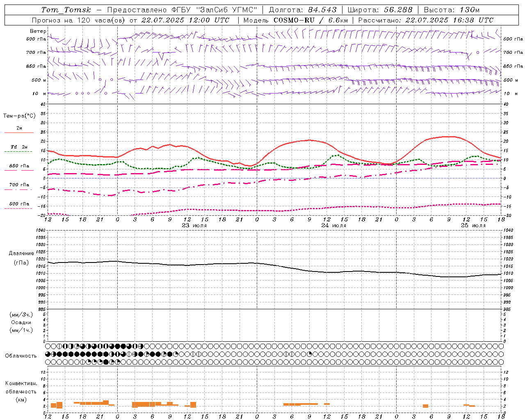Viewport: 525px width, 420px height.
Task: Click the Широта: 56.288 value
Action: tap(380, 10)
